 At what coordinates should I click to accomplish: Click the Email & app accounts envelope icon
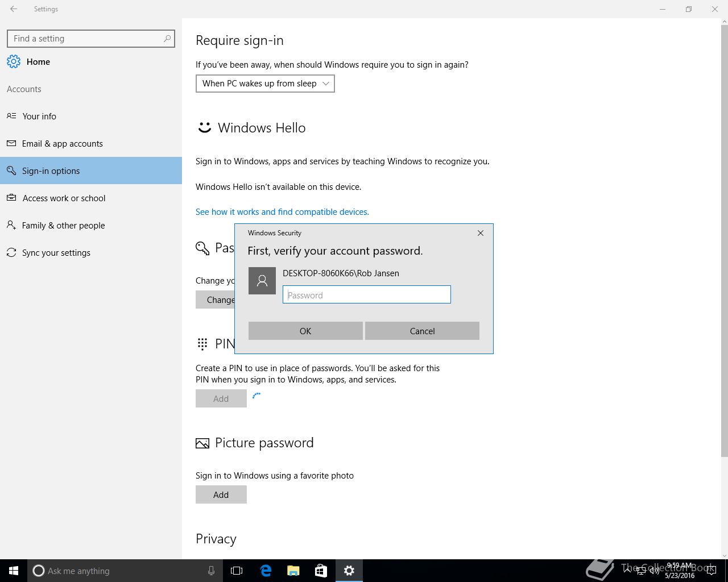coord(11,143)
